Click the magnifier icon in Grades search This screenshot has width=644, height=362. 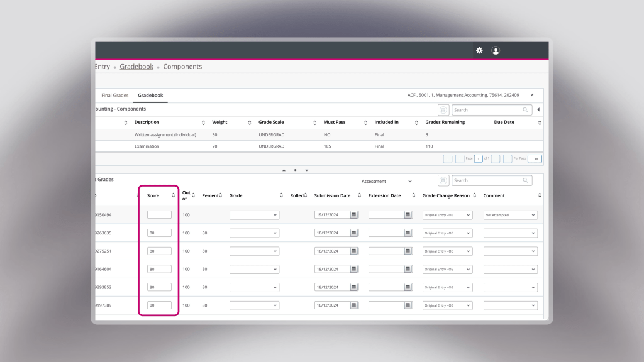pyautogui.click(x=525, y=180)
